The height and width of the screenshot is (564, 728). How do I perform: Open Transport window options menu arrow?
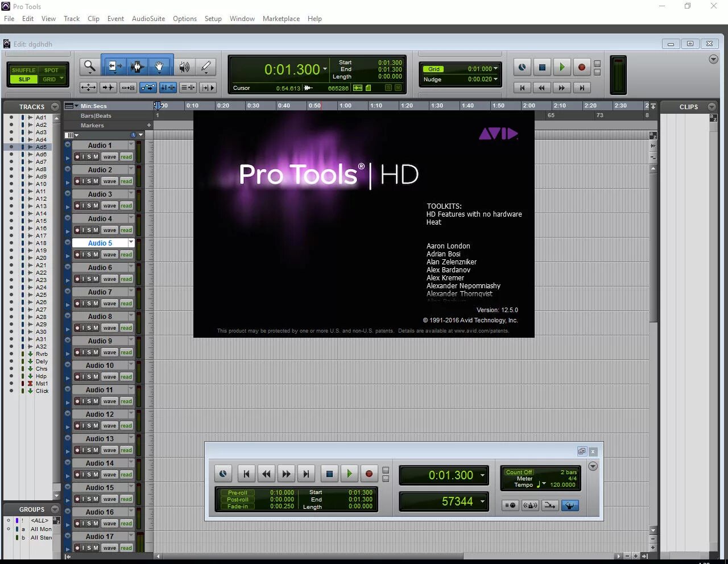pyautogui.click(x=593, y=466)
